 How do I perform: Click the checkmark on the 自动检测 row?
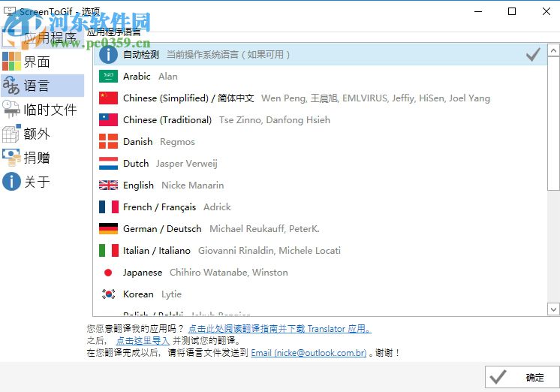click(x=533, y=54)
